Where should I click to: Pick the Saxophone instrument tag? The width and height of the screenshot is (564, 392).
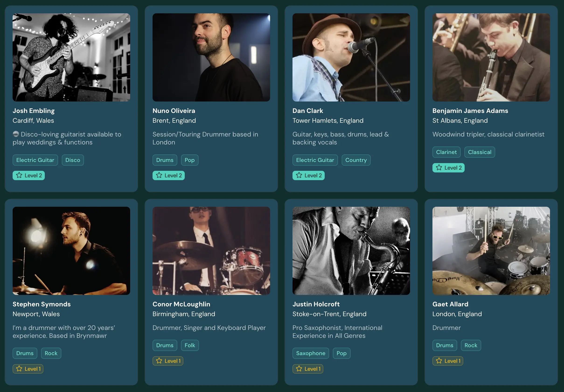point(311,353)
